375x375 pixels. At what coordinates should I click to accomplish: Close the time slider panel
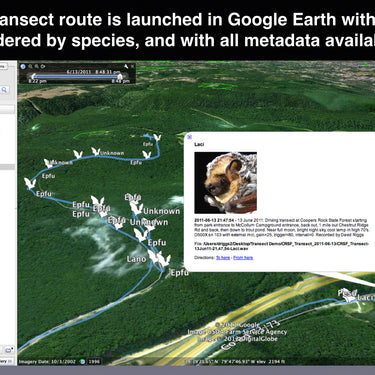tap(132, 66)
